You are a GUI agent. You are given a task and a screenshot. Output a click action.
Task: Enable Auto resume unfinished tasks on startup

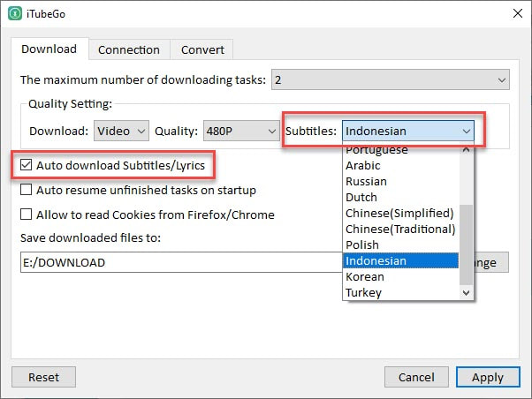(x=138, y=190)
